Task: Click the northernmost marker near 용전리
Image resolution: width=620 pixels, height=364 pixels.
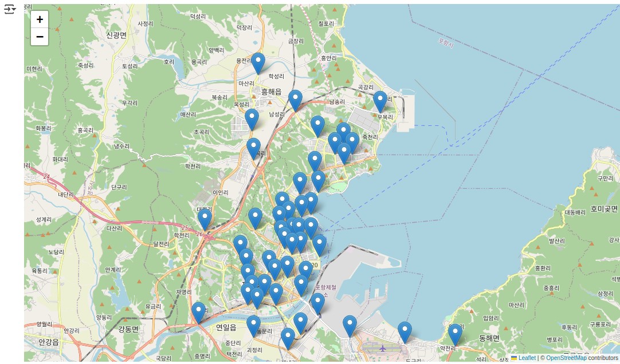Action: point(258,63)
